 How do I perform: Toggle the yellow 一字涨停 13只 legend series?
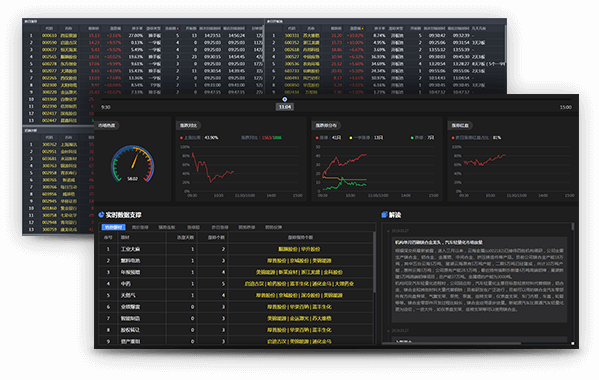366,137
